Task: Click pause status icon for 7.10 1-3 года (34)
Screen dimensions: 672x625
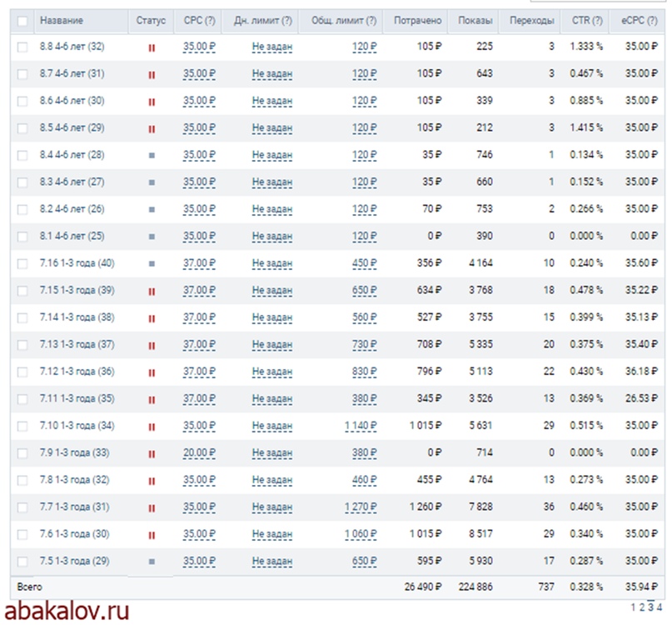Action: [152, 427]
